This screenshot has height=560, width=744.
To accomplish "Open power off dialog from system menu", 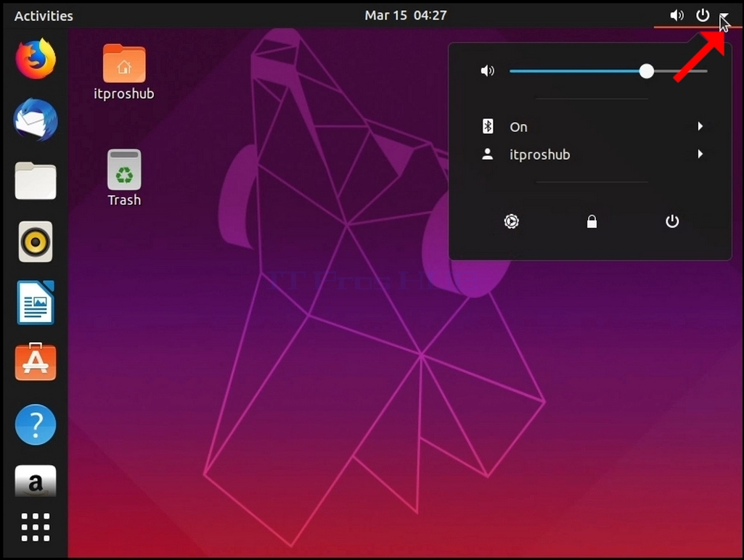I will [672, 221].
